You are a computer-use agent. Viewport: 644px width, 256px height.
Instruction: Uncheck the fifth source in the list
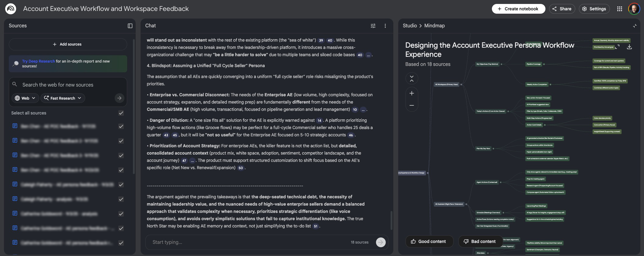coord(121,185)
